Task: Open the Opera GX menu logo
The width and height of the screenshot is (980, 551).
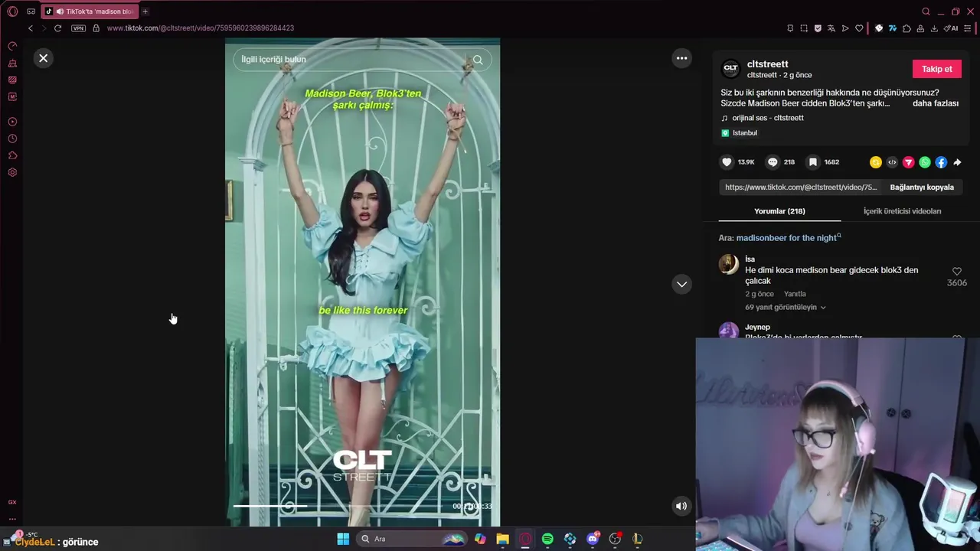Action: pos(12,11)
